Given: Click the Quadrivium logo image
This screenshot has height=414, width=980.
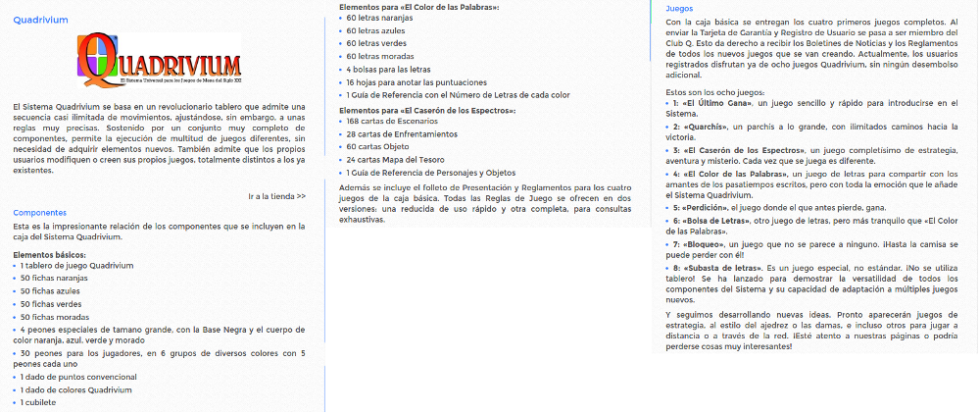Looking at the screenshot, I should click(x=160, y=60).
